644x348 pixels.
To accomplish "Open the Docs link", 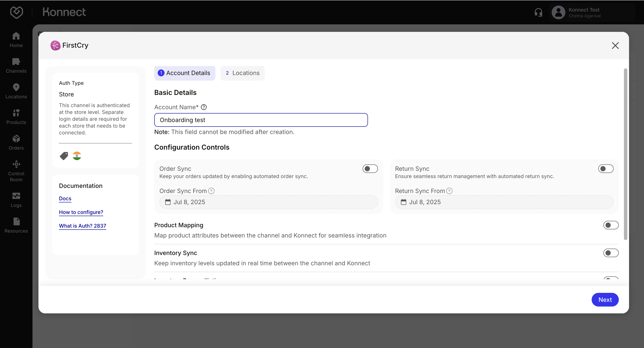I will pyautogui.click(x=65, y=198).
